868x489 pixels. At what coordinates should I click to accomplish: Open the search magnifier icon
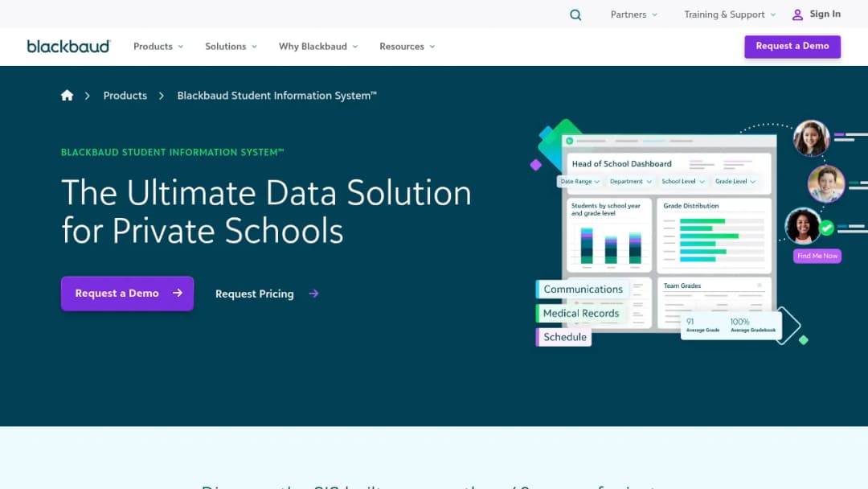coord(575,15)
